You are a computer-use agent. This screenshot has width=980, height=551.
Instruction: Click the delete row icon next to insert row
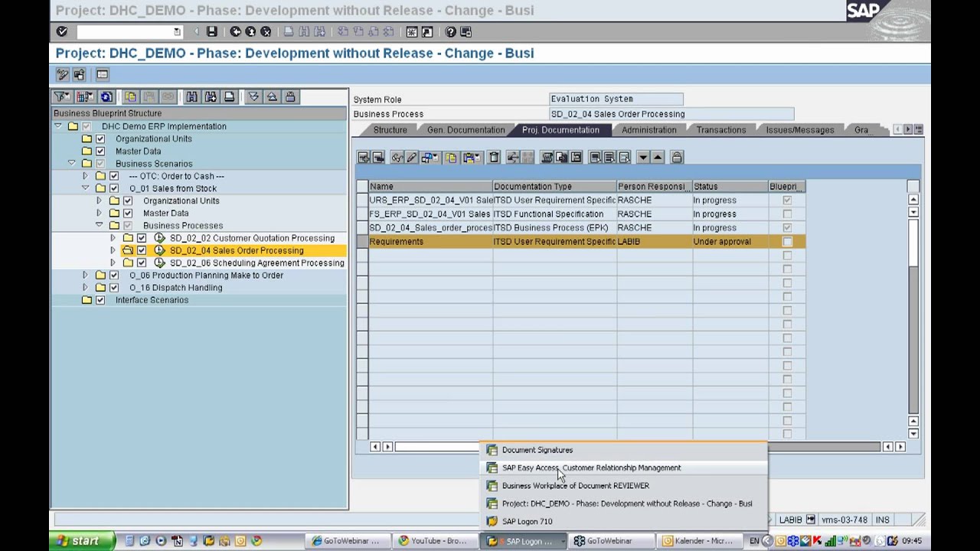(378, 158)
